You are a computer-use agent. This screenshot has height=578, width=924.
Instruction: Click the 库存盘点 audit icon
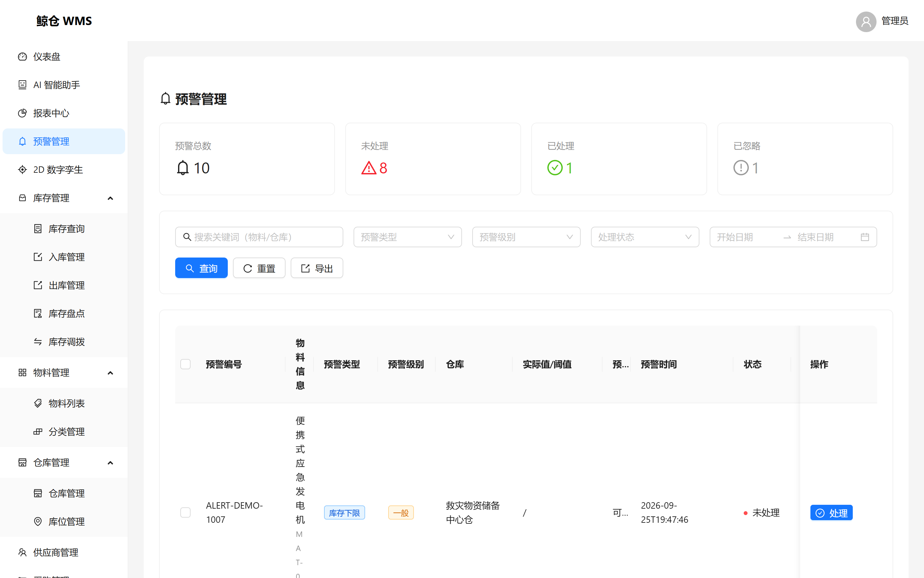point(38,313)
